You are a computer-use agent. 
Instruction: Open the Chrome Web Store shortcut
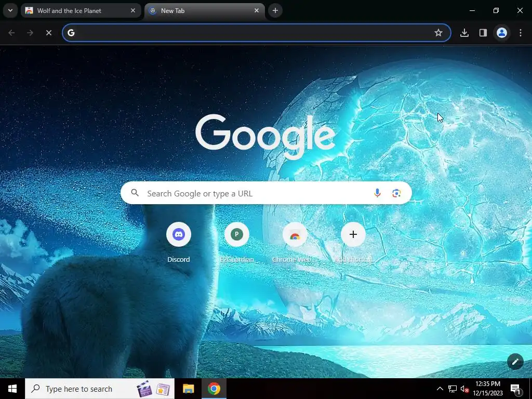click(x=295, y=242)
